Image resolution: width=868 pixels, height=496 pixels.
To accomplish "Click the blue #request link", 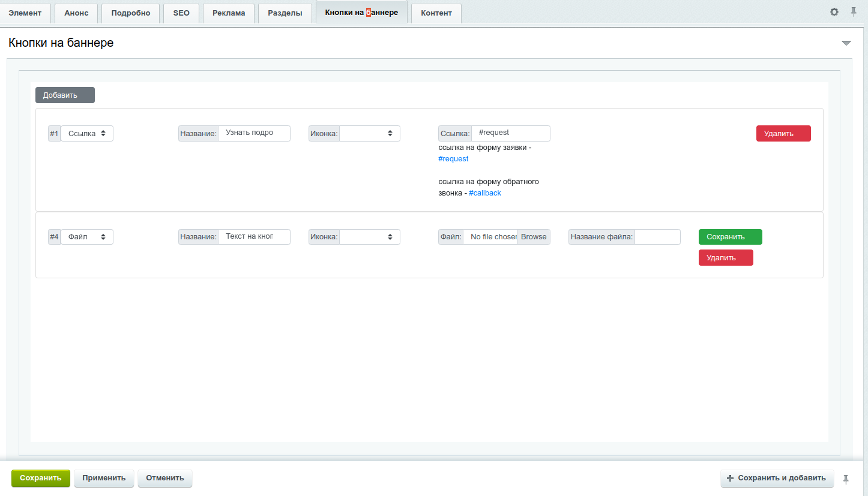I will point(453,159).
